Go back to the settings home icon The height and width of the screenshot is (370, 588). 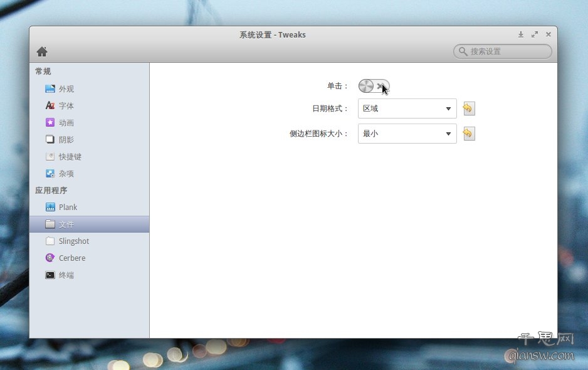click(x=42, y=51)
